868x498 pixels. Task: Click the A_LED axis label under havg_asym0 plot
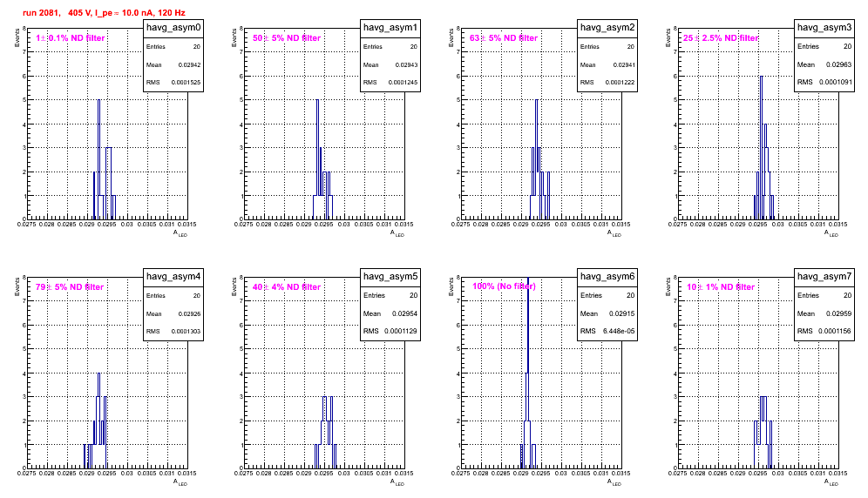(x=180, y=233)
